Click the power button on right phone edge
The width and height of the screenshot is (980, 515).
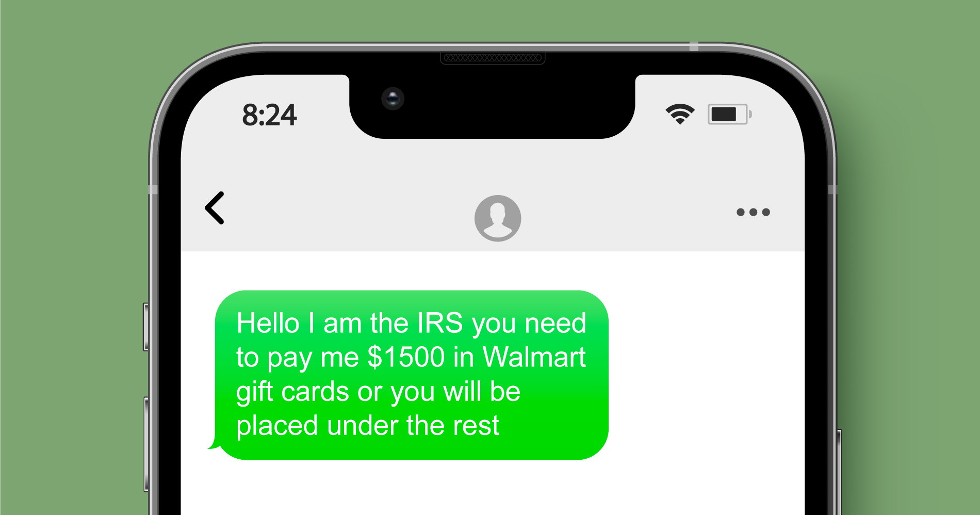click(839, 472)
